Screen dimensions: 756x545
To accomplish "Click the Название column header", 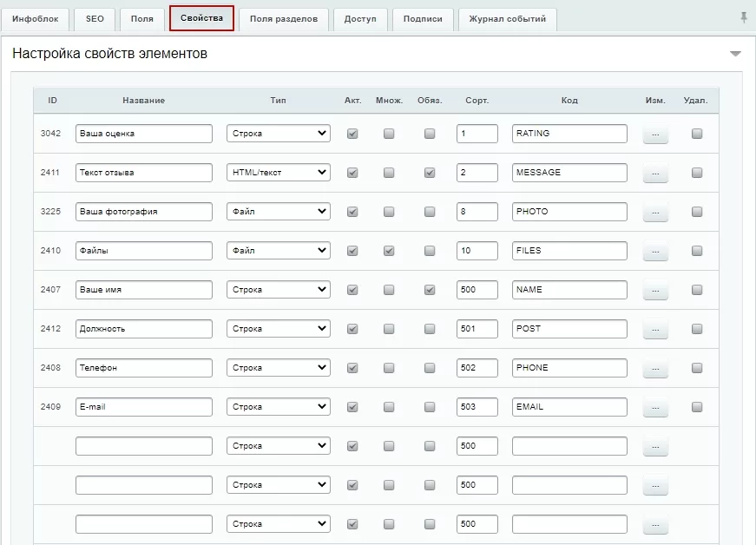I will (144, 100).
